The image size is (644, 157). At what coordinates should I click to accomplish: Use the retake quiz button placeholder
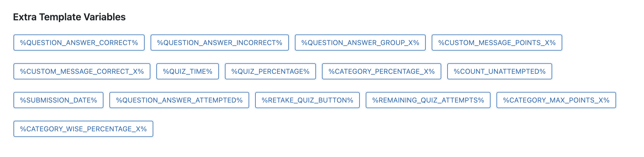click(x=307, y=100)
